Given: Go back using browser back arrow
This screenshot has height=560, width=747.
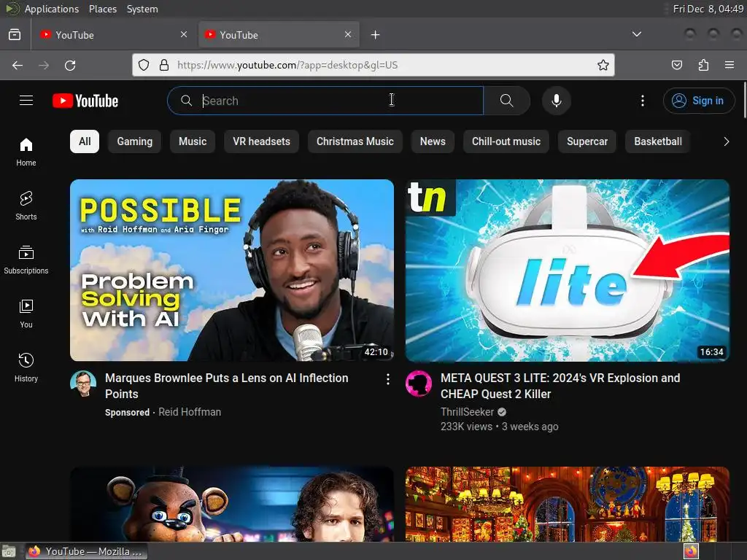Looking at the screenshot, I should tap(18, 65).
